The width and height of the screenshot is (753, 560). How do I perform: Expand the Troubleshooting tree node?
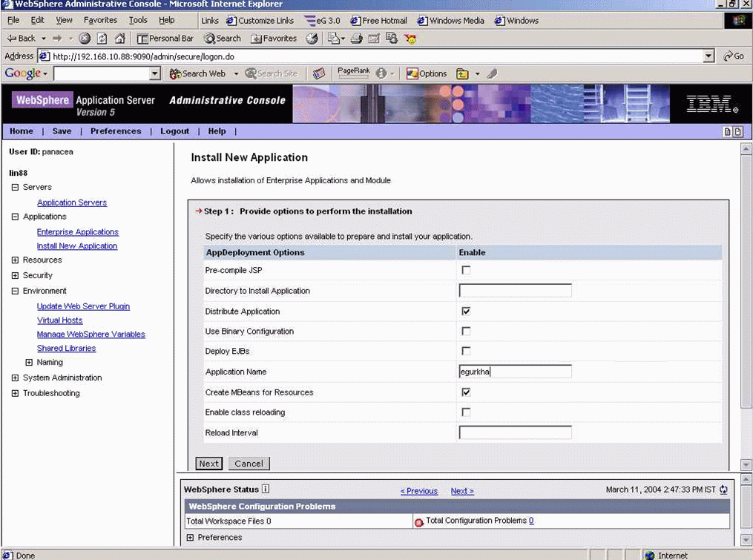[15, 393]
